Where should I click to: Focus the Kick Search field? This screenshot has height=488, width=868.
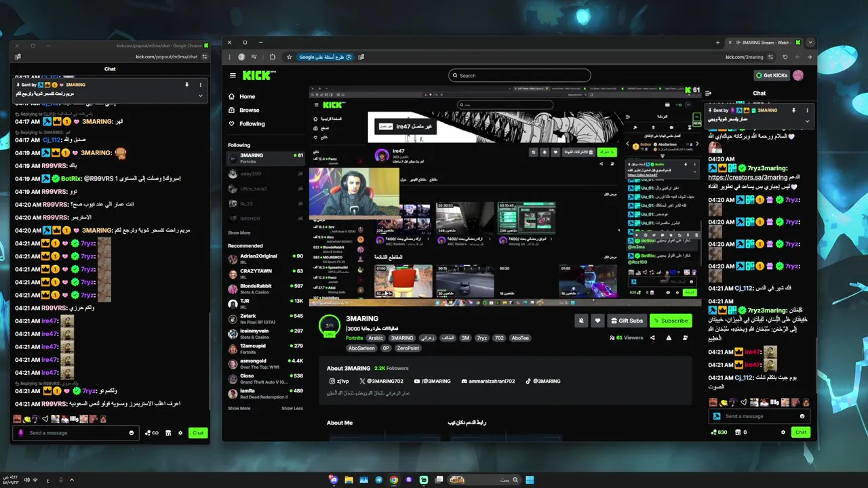pyautogui.click(x=519, y=75)
